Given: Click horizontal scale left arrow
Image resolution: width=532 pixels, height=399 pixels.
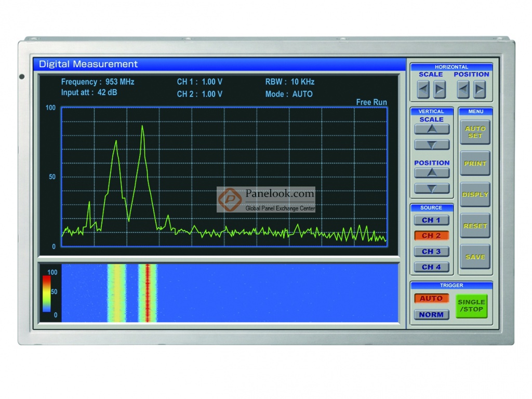Looking at the screenshot, I should tap(423, 90).
